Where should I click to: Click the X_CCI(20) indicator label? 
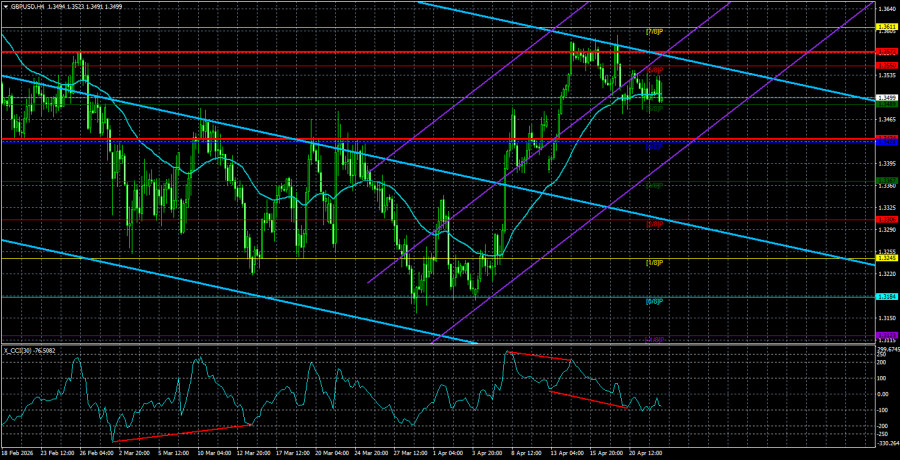[x=21, y=350]
